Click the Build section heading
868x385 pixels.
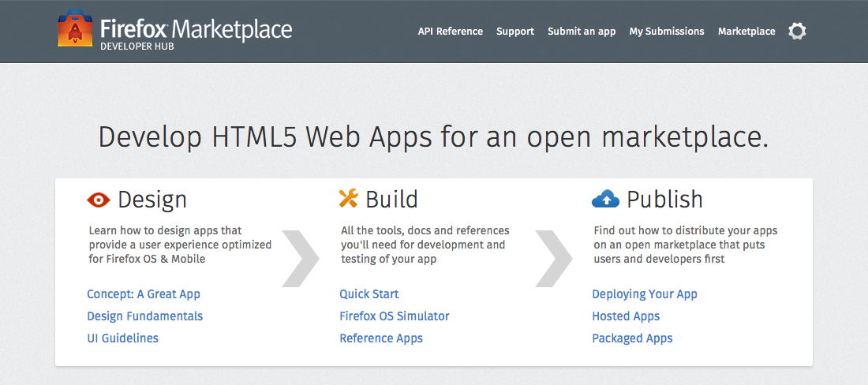(x=391, y=199)
